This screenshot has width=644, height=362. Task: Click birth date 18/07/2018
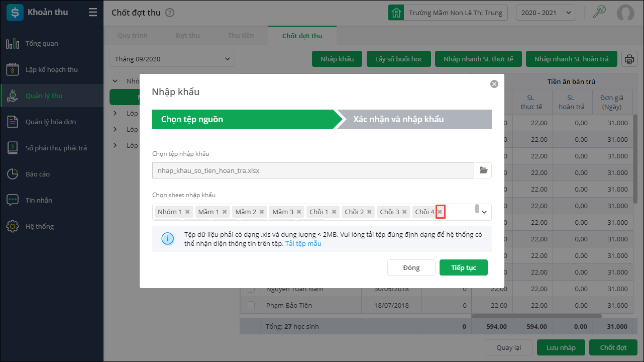click(392, 305)
